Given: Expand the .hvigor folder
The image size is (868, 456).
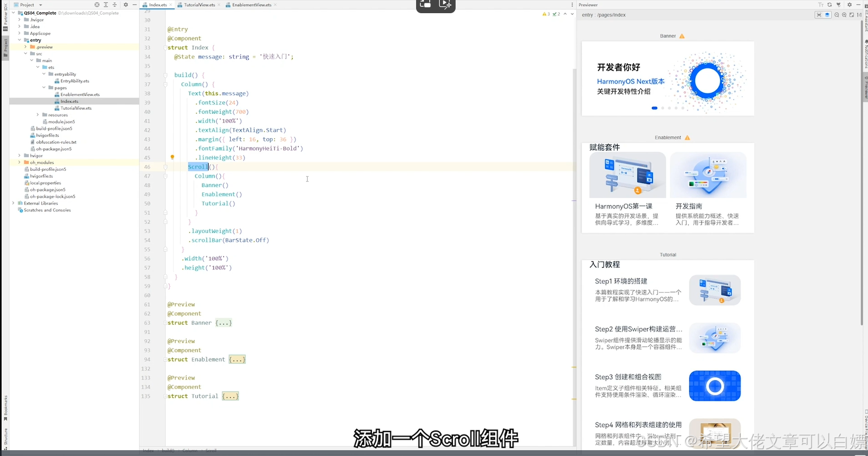Looking at the screenshot, I should [x=19, y=20].
